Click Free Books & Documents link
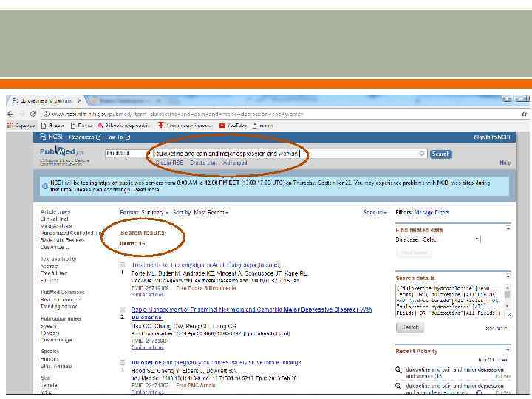This screenshot has height=399, width=532. click(206, 287)
